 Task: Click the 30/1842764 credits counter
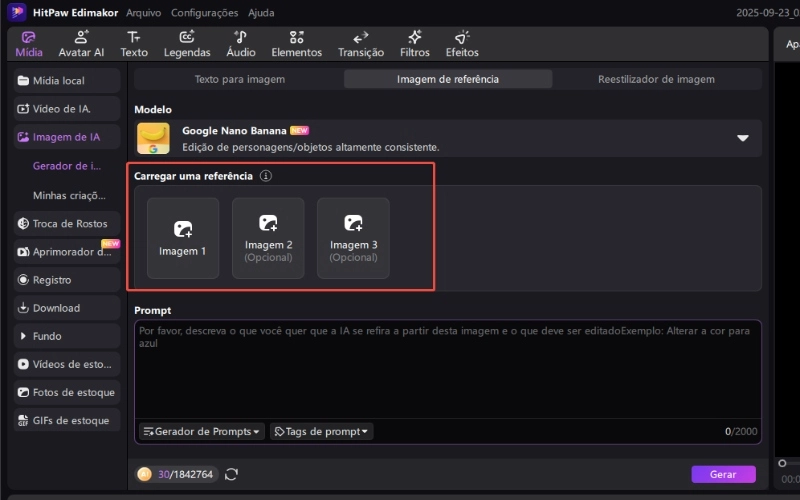tap(185, 474)
